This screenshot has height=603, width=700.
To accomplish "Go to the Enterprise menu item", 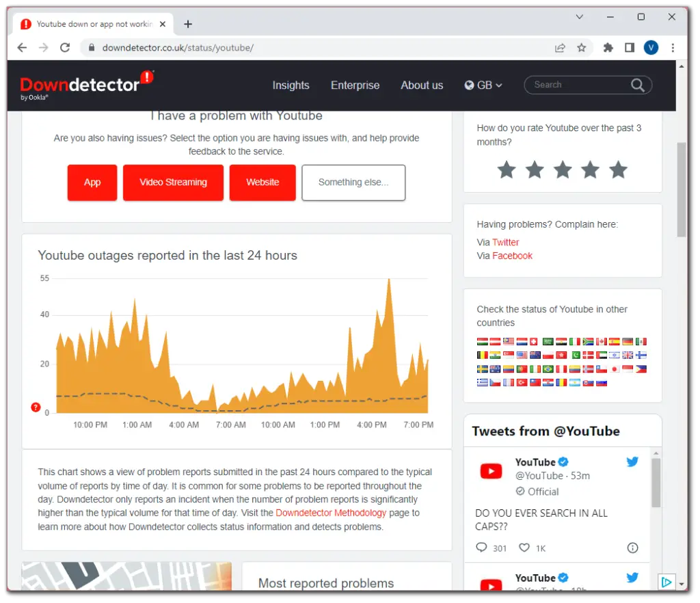I will tap(355, 85).
